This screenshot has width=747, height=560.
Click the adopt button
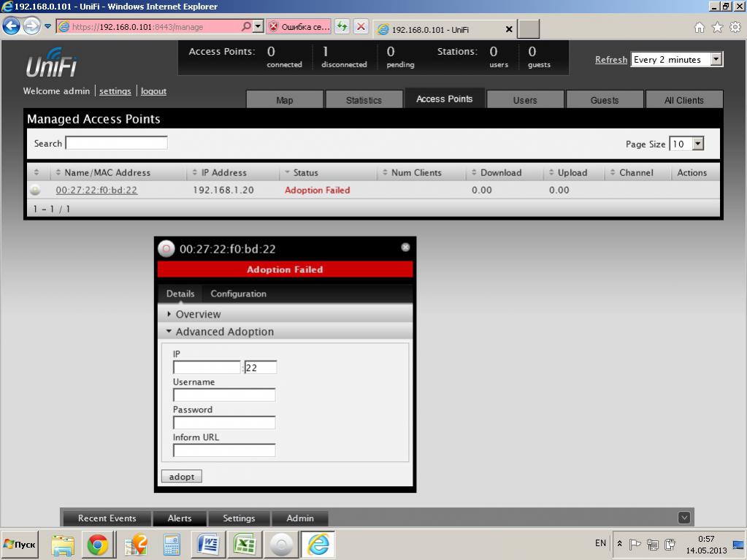181,477
